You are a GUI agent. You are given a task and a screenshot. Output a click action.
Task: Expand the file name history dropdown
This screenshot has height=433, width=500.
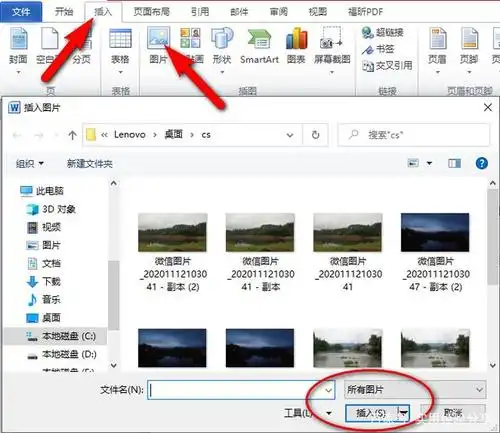[328, 390]
